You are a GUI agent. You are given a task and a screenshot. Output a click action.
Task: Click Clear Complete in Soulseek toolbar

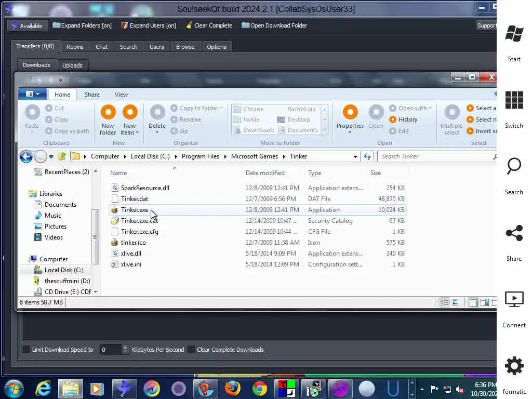[x=209, y=25]
